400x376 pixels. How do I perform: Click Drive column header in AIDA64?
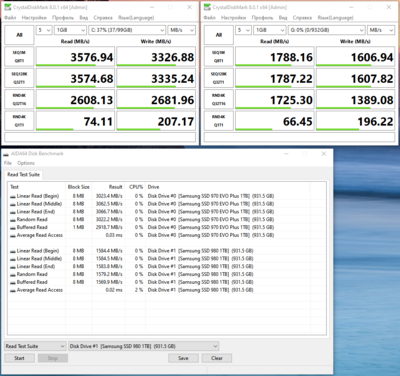[228, 187]
